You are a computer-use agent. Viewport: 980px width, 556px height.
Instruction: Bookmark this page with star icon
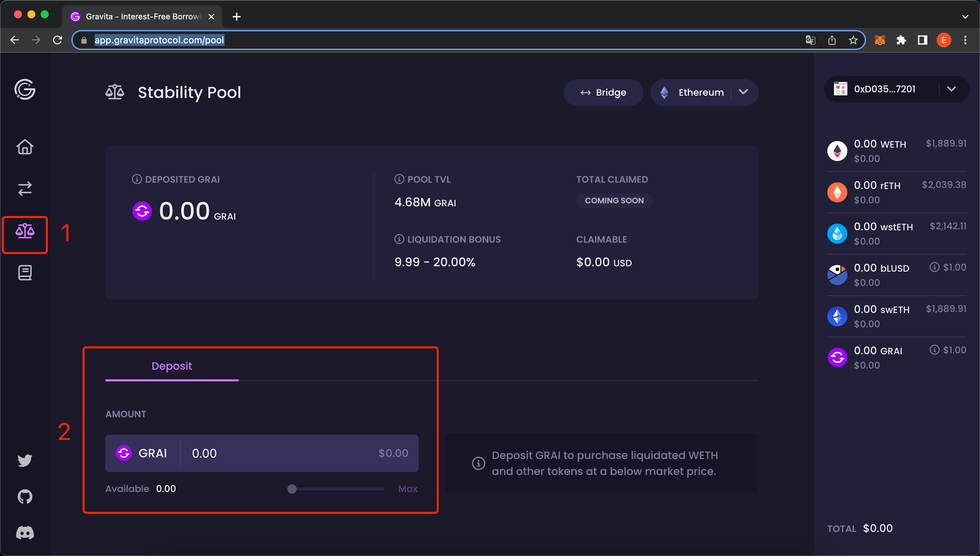(x=853, y=40)
